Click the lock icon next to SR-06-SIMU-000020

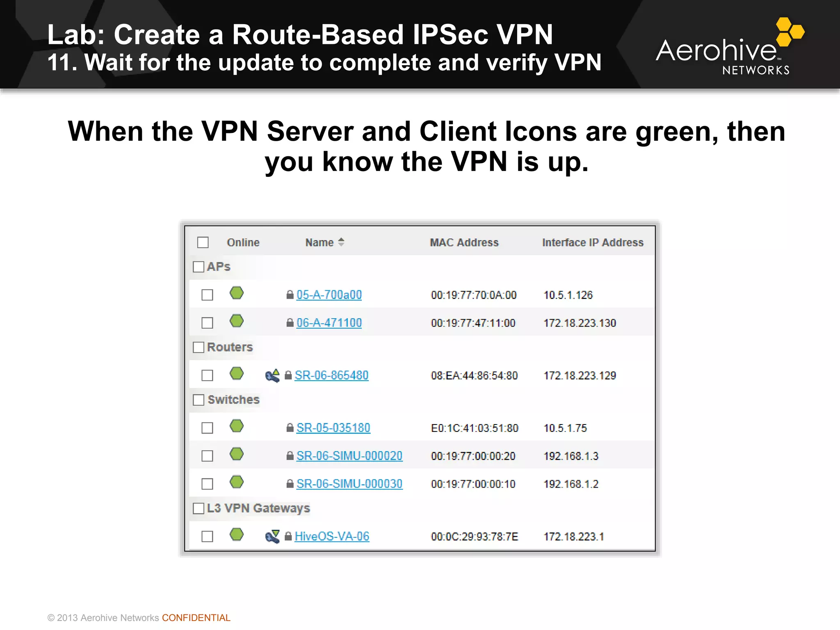pos(290,456)
